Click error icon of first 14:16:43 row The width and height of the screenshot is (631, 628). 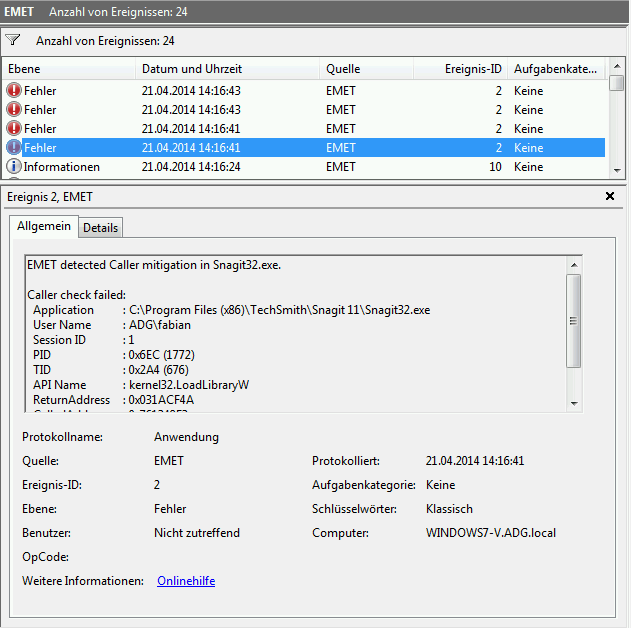(14, 90)
